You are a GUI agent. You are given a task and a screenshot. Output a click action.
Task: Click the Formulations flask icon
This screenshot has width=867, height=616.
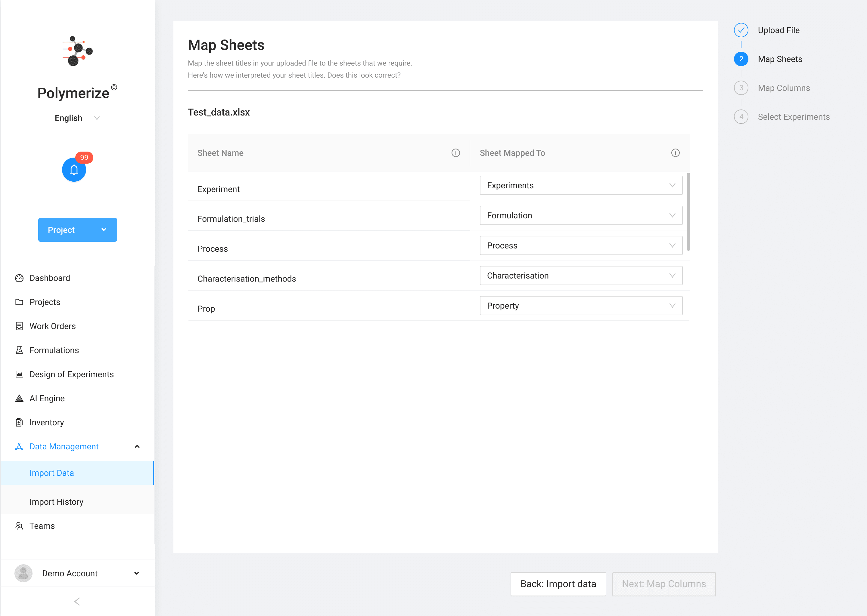(x=19, y=350)
